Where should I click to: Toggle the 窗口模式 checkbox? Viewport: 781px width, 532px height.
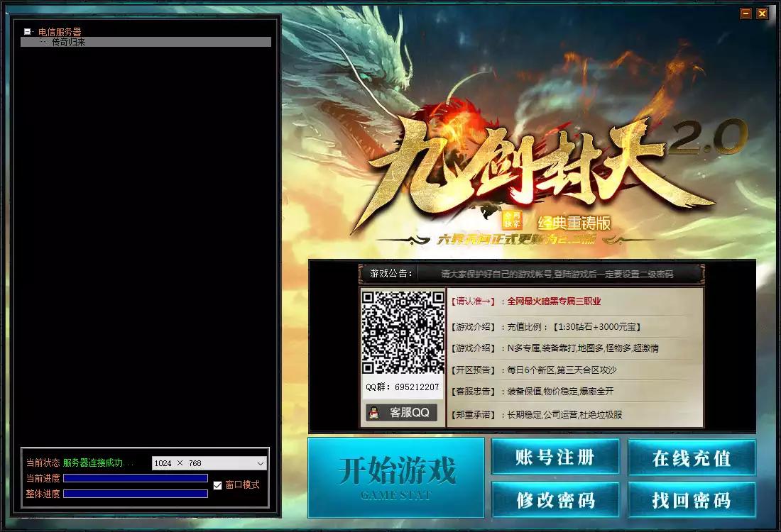pos(218,485)
